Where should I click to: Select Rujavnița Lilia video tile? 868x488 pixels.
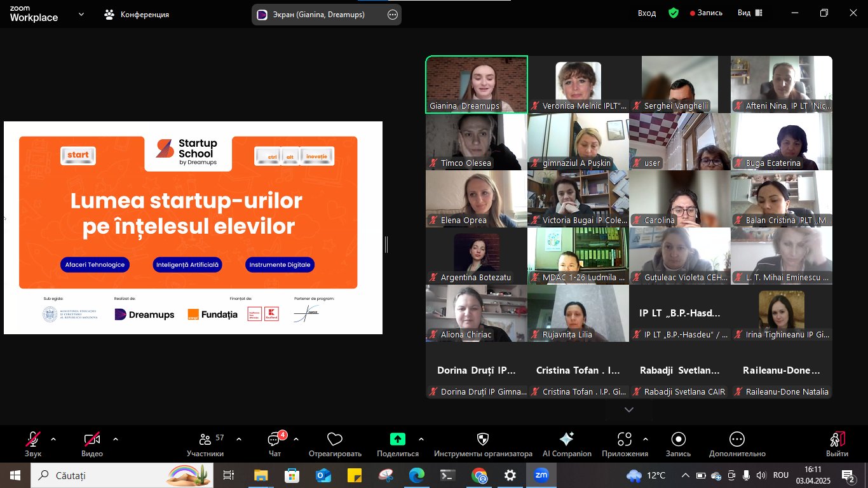tap(578, 313)
